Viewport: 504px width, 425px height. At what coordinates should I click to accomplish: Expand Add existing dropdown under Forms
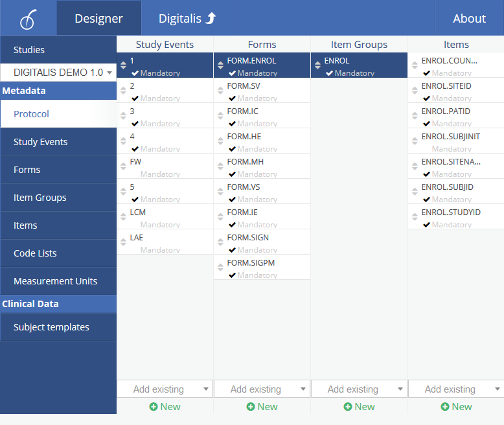(262, 389)
